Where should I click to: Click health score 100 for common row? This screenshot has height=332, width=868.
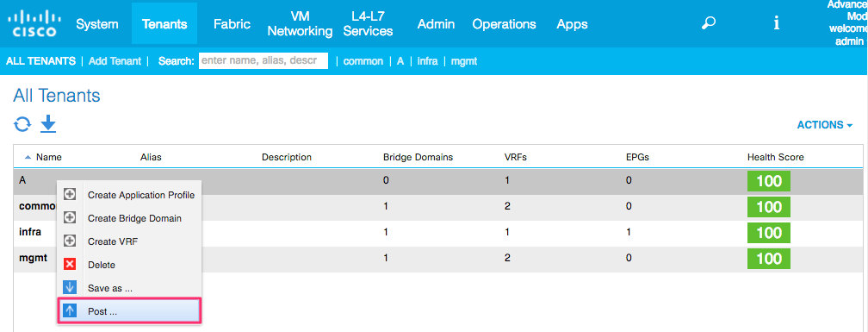point(769,207)
